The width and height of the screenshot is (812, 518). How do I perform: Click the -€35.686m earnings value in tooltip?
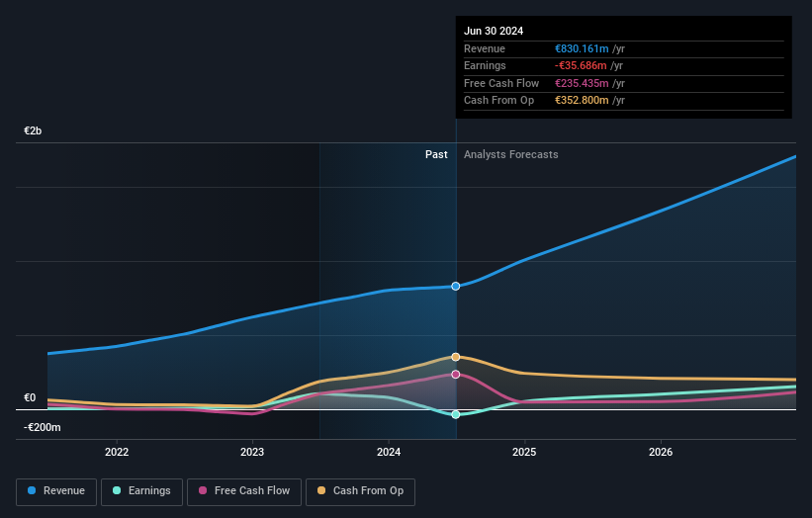pyautogui.click(x=582, y=66)
